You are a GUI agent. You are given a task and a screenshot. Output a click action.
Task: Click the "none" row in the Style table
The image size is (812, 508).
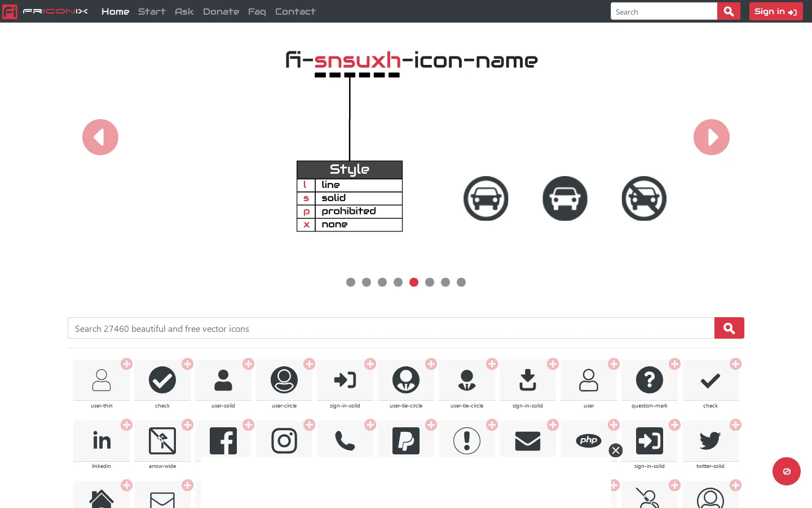pyautogui.click(x=350, y=225)
